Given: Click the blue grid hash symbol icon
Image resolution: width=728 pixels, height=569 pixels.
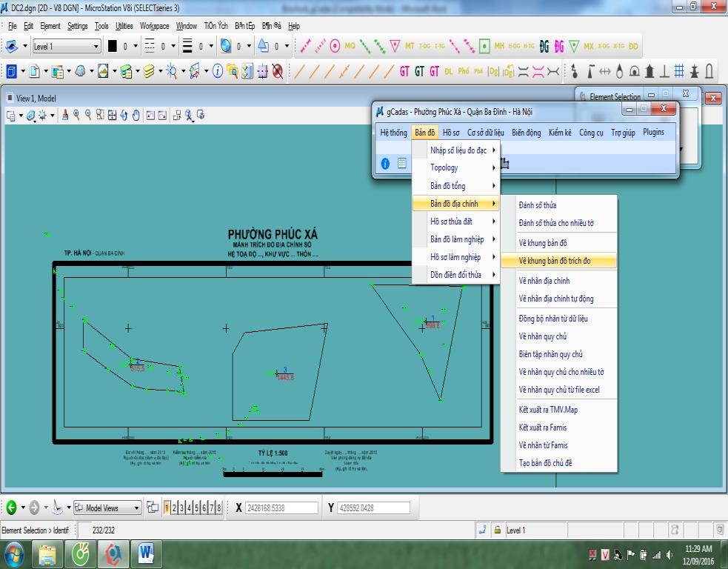Looking at the screenshot, I should (x=679, y=71).
